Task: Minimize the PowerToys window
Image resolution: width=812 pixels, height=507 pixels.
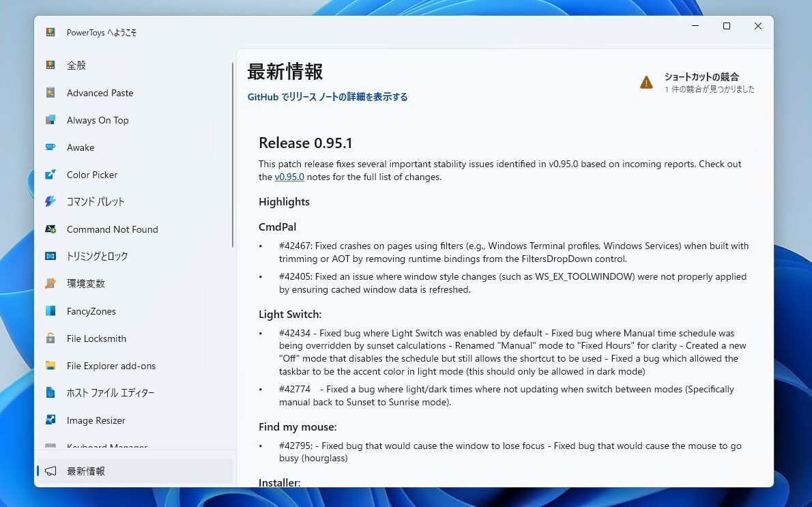Action: 695,26
